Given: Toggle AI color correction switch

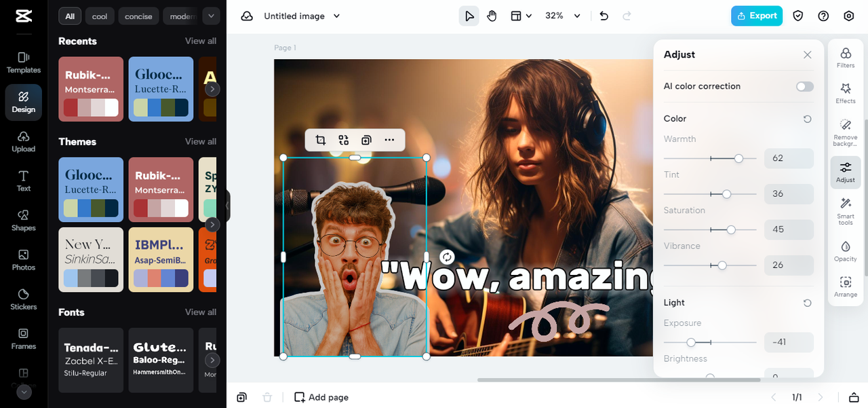Looking at the screenshot, I should 805,86.
